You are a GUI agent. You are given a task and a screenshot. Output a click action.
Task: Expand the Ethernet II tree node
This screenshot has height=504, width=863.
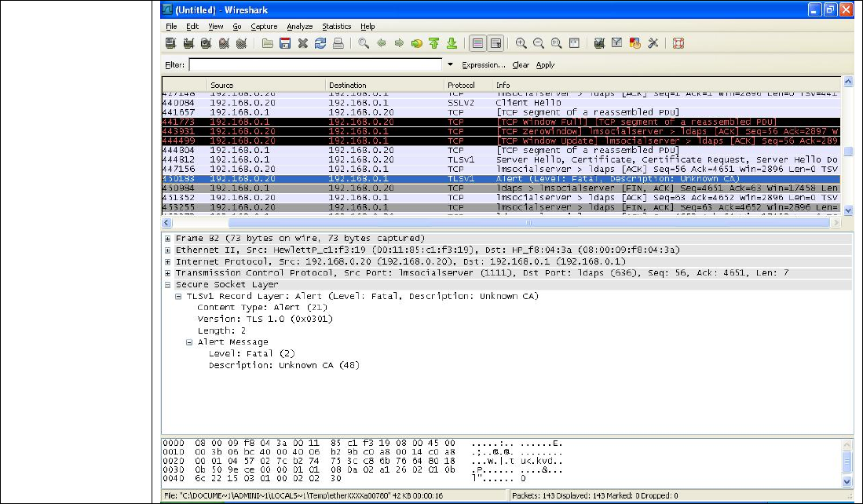coord(168,250)
